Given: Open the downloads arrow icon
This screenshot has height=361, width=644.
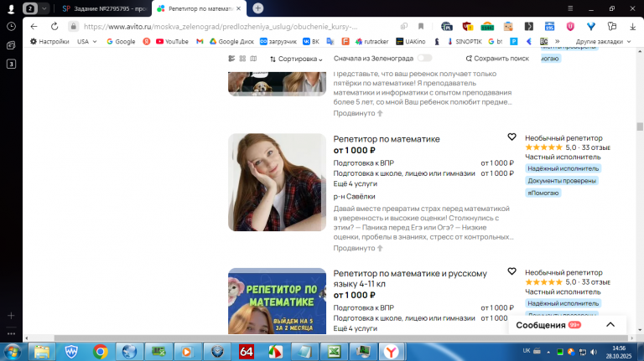Looking at the screenshot, I should 632,27.
